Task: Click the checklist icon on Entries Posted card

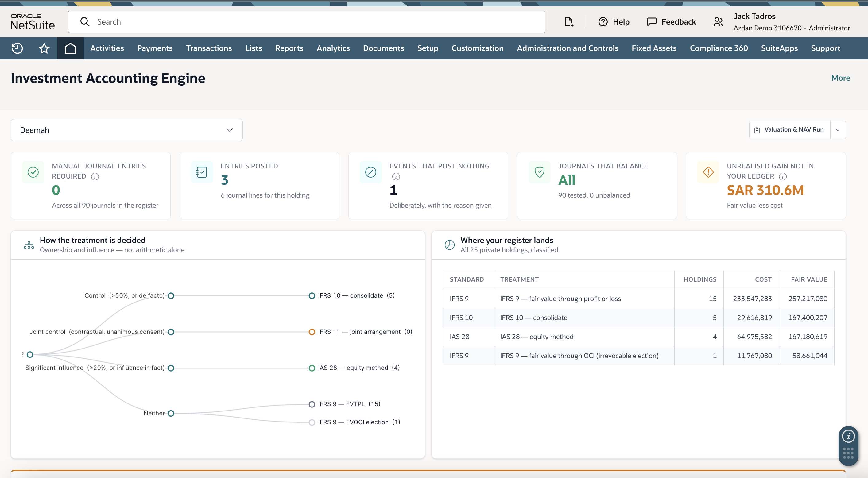Action: (201, 172)
